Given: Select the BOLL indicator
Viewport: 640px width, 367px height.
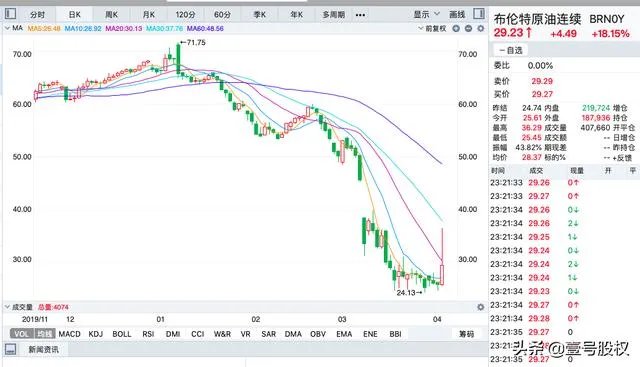Looking at the screenshot, I should (122, 334).
